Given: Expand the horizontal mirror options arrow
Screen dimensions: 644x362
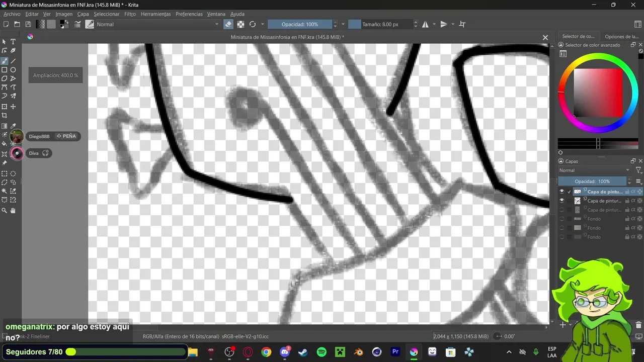Looking at the screenshot, I should pyautogui.click(x=434, y=24).
